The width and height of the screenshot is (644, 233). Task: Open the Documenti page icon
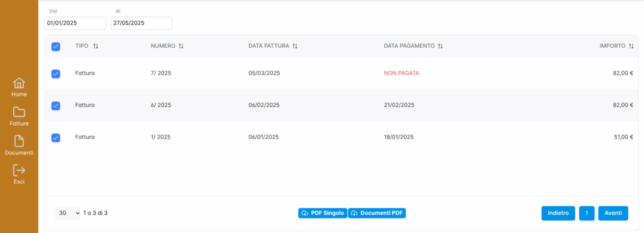[x=19, y=141]
